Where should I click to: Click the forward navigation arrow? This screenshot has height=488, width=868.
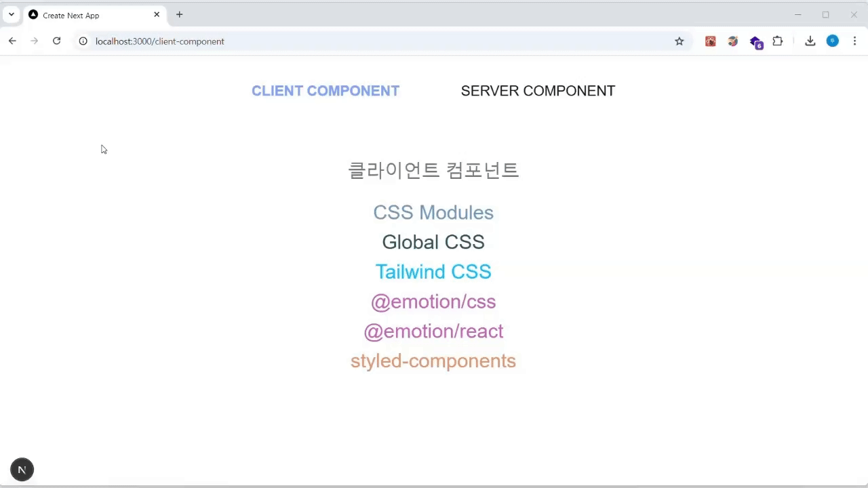click(x=35, y=41)
